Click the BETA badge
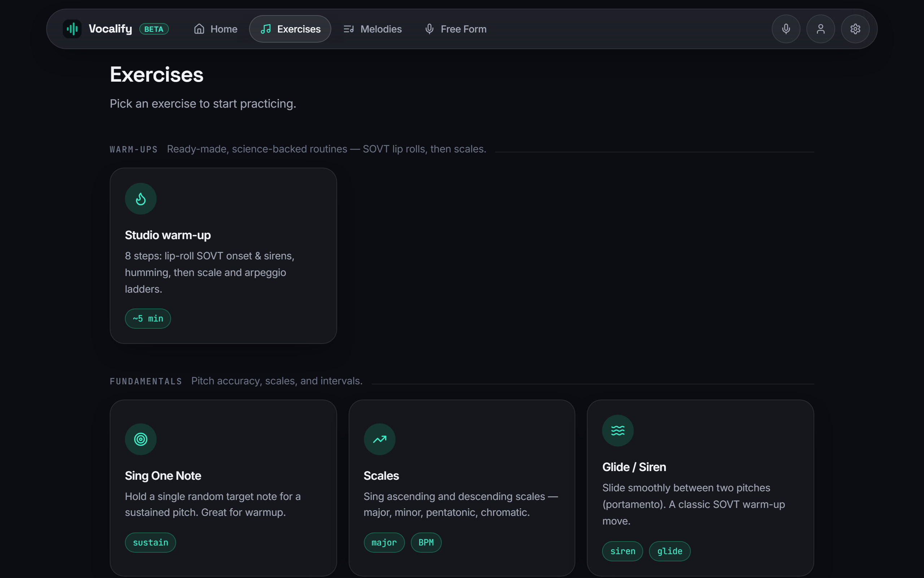Image resolution: width=924 pixels, height=578 pixels. (x=154, y=29)
